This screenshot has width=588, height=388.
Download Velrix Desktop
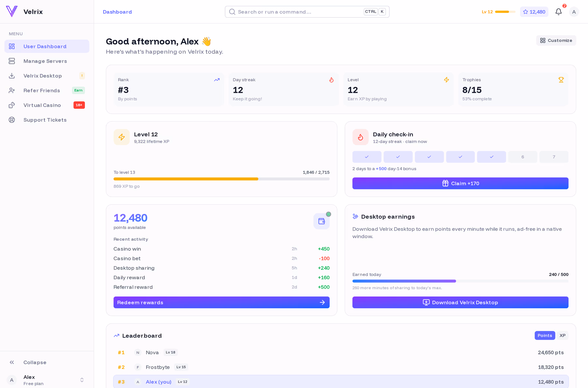point(460,302)
